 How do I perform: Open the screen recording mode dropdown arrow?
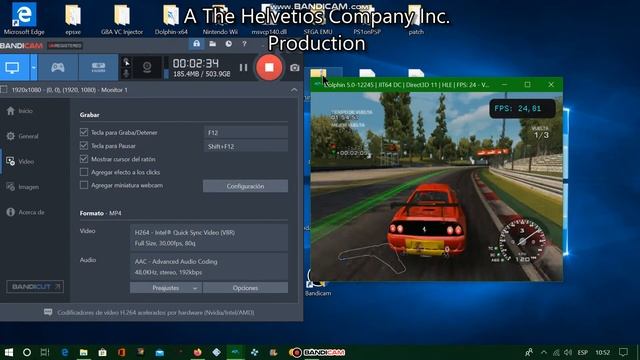(33, 67)
